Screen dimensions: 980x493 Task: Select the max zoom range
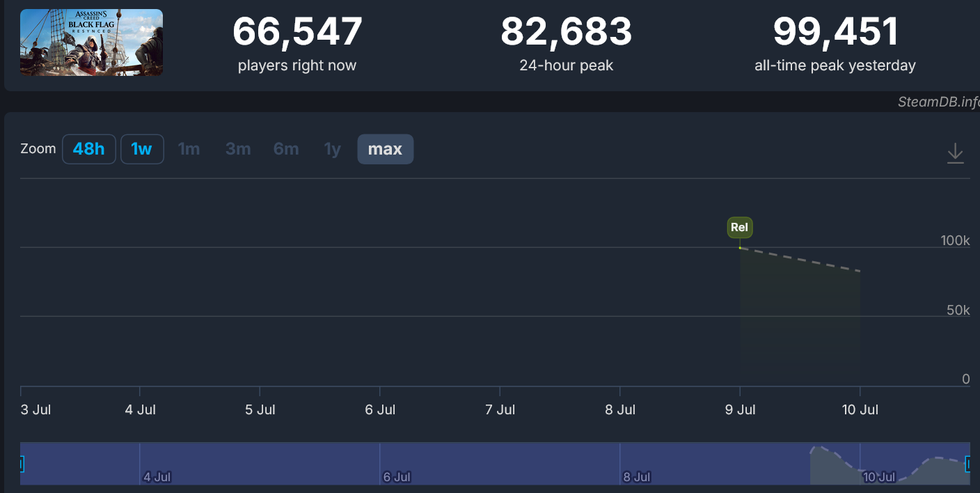[x=386, y=149]
